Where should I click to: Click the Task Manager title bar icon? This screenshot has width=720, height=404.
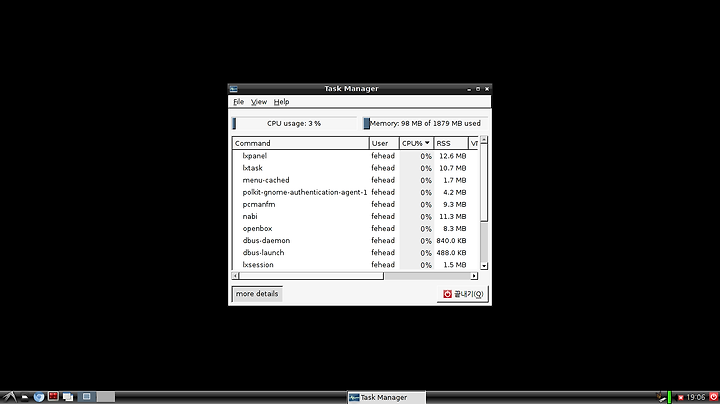point(234,89)
